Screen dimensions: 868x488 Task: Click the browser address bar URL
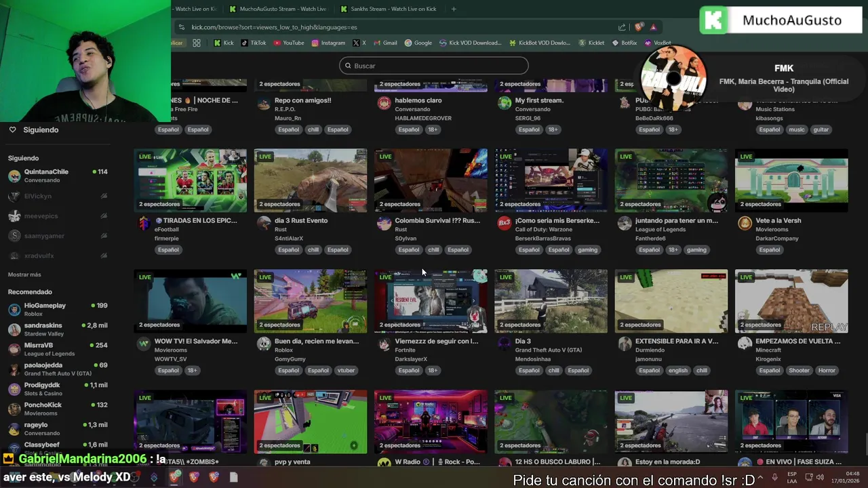coord(274,27)
